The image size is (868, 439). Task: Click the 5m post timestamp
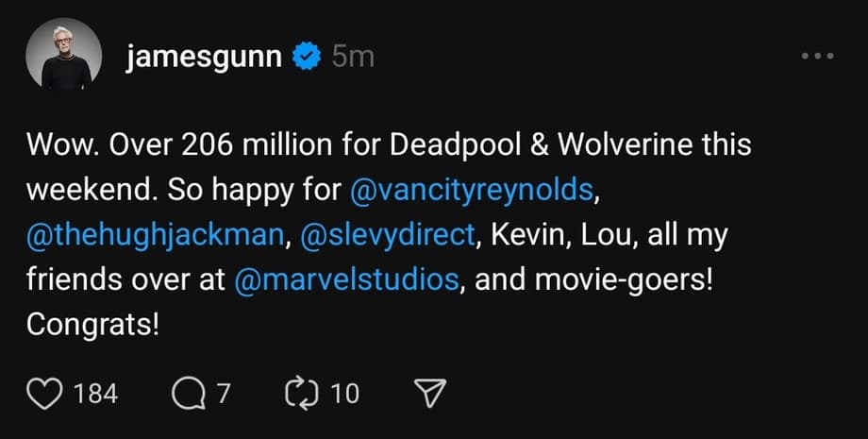(354, 57)
